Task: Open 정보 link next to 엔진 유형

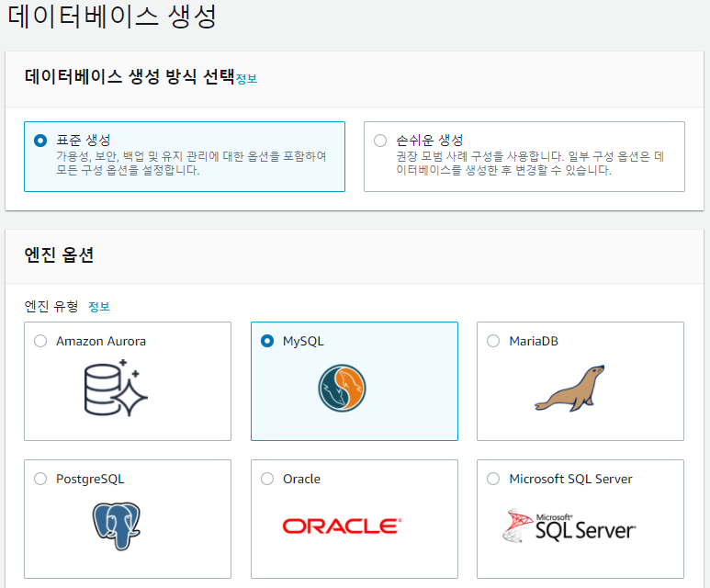Action: click(98, 307)
